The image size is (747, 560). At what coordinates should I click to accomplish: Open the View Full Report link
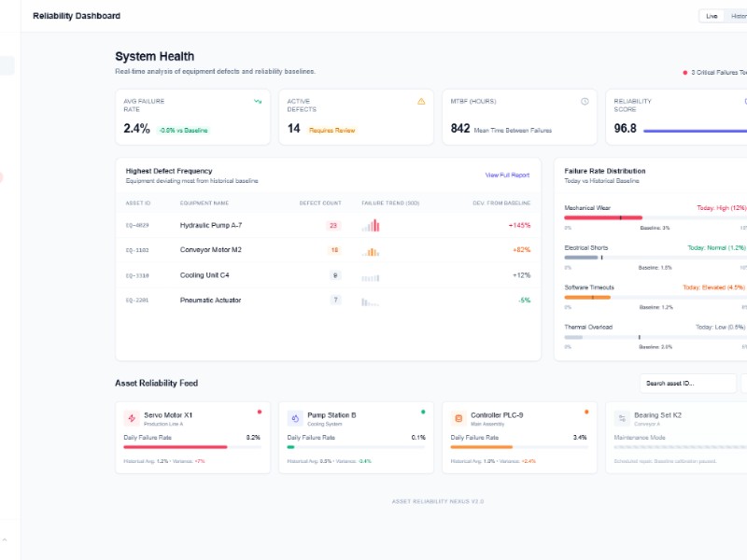[x=507, y=175]
